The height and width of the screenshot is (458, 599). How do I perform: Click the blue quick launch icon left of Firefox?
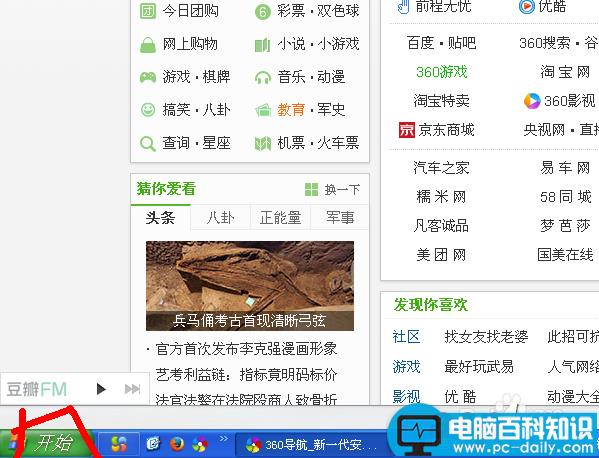(154, 444)
